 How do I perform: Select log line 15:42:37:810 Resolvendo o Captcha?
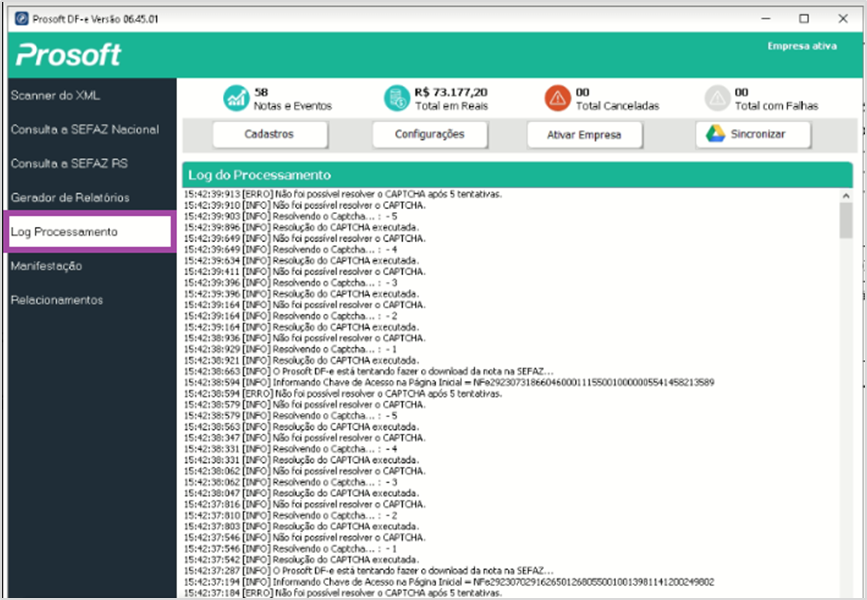(290, 515)
